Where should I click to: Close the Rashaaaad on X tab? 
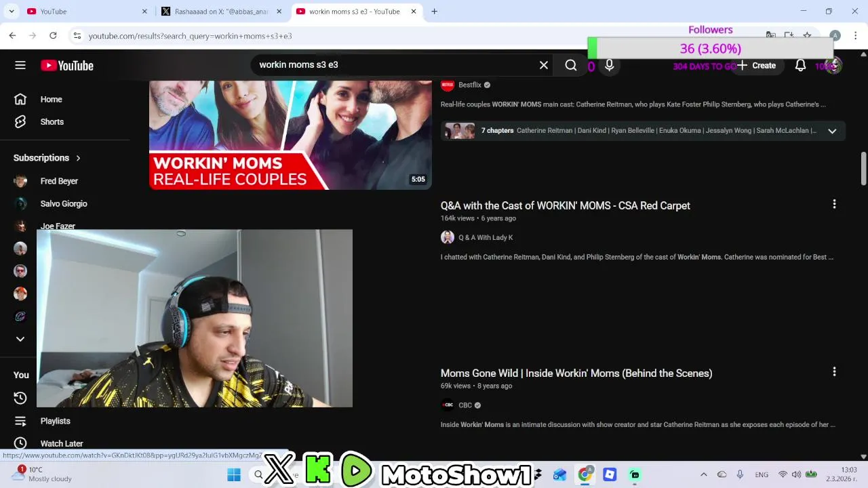point(279,12)
